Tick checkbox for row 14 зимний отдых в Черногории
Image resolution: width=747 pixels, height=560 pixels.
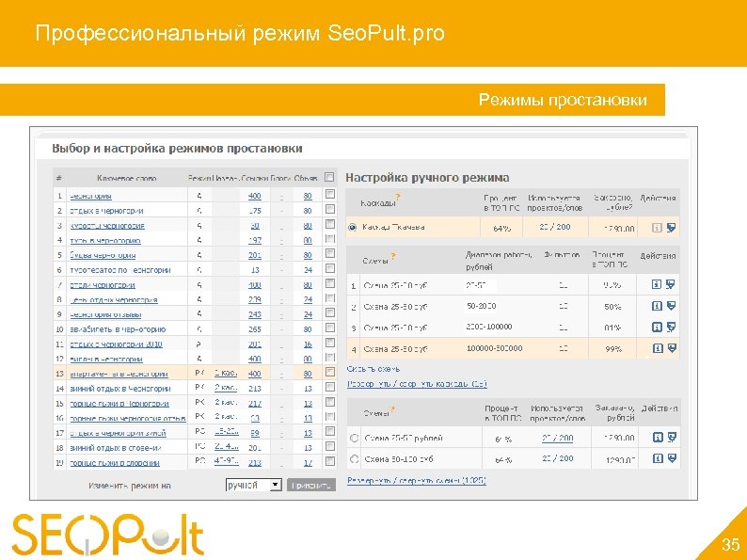pyautogui.click(x=329, y=387)
